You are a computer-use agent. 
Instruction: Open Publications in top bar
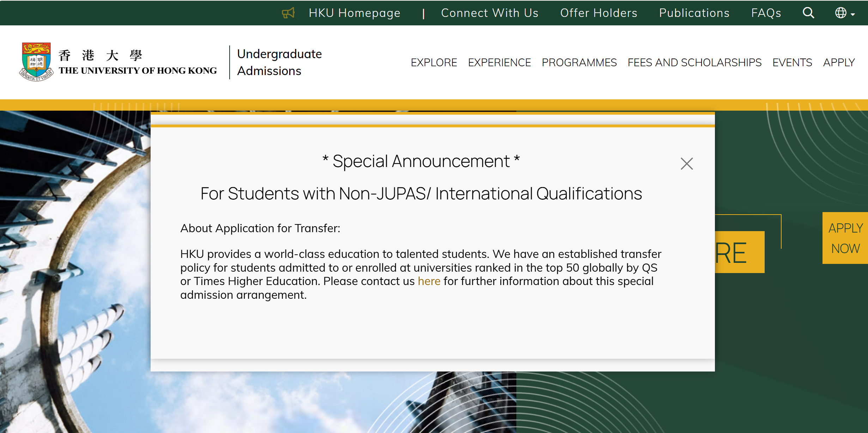694,13
